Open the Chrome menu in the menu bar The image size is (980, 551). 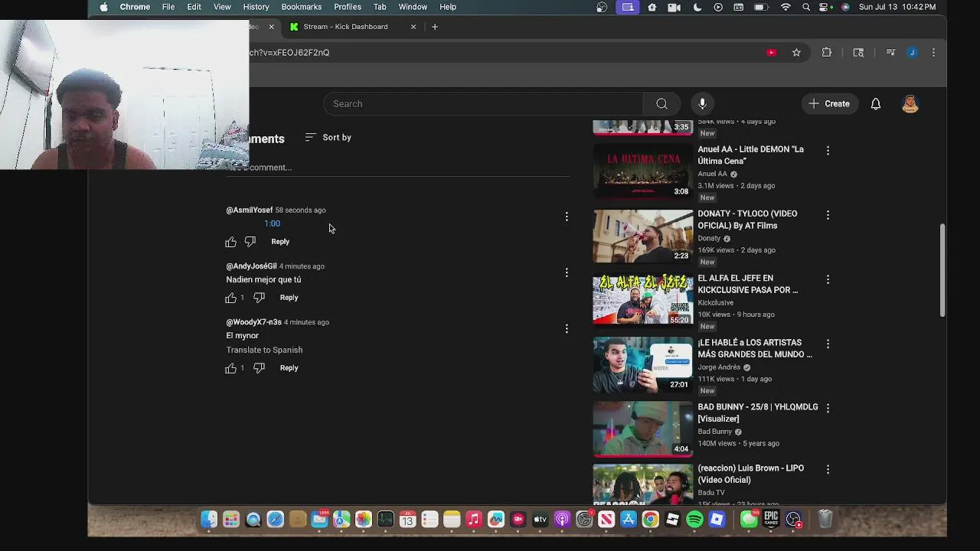pyautogui.click(x=135, y=7)
